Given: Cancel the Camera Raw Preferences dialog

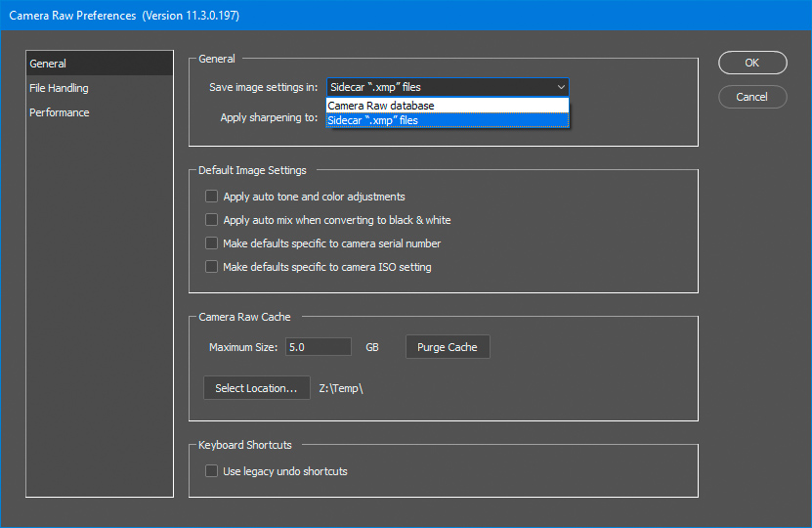Looking at the screenshot, I should (752, 97).
